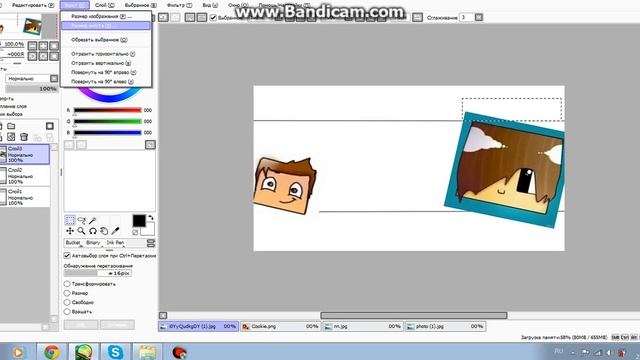Choose Повернуть на 90° влево entry
The image size is (640, 360).
point(106,82)
